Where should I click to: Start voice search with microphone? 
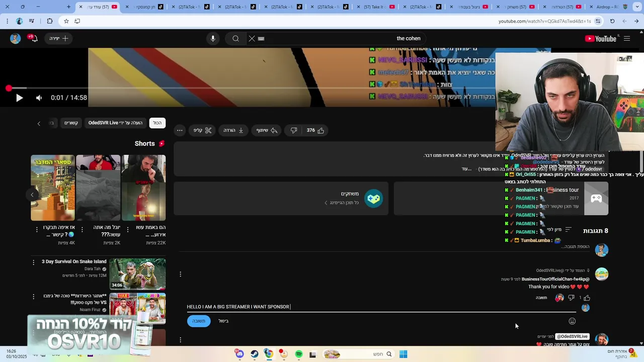coord(213,38)
